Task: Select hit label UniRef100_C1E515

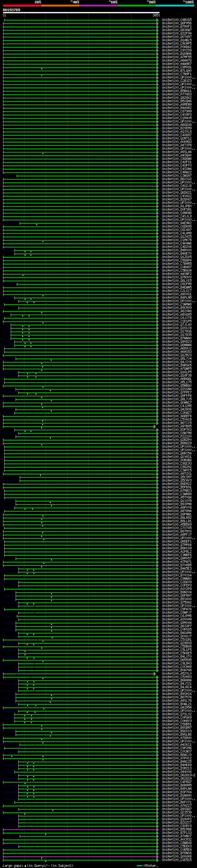Action: tap(177, 860)
